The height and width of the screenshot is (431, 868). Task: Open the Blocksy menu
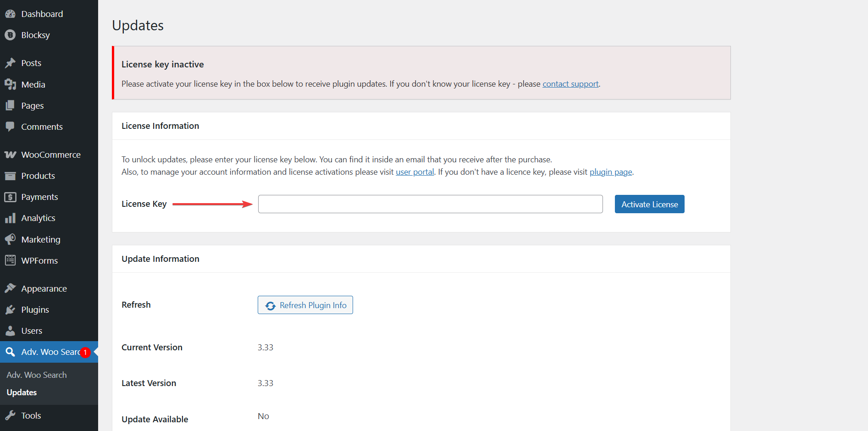[x=35, y=35]
